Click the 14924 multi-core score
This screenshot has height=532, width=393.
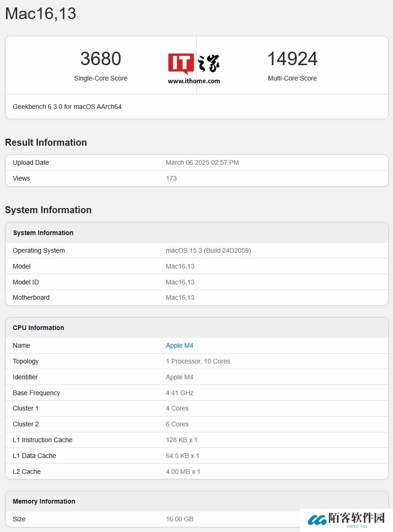[292, 59]
